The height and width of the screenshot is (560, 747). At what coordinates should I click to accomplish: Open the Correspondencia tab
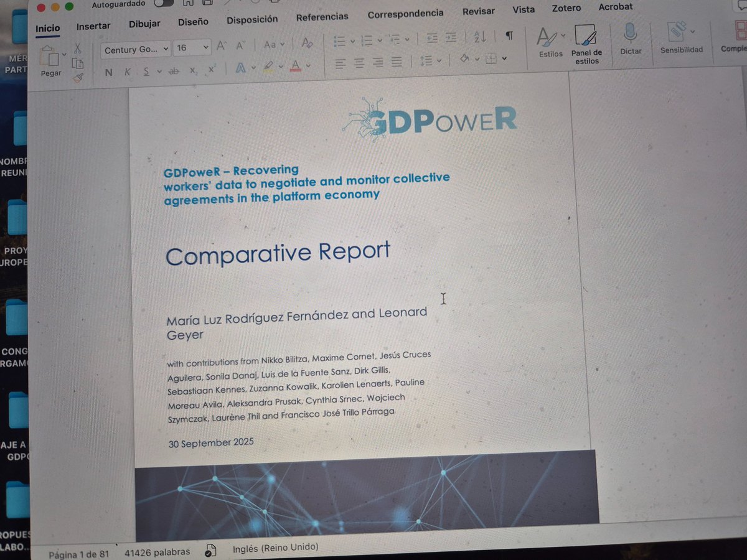pos(405,14)
